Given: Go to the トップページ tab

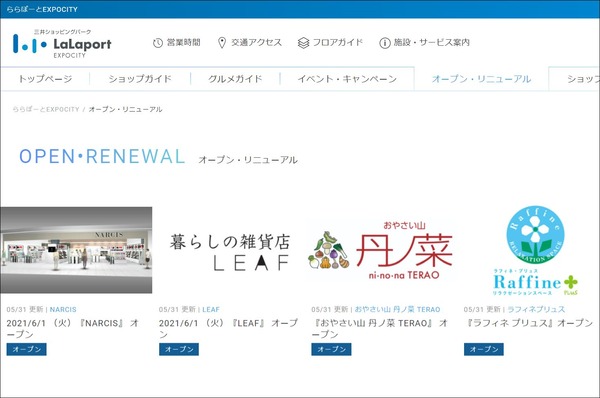Looking at the screenshot, I should pos(45,79).
